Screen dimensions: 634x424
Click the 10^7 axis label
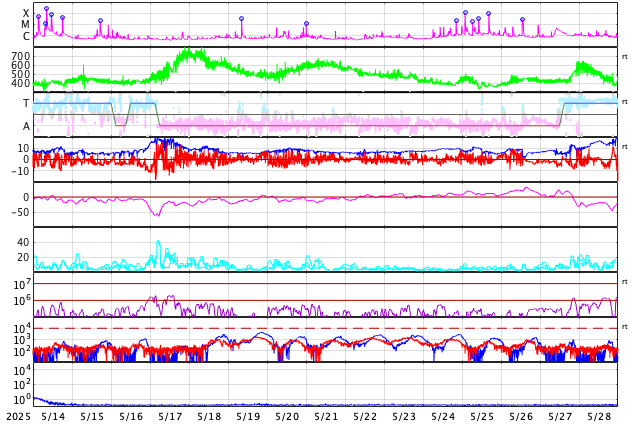tap(21, 284)
